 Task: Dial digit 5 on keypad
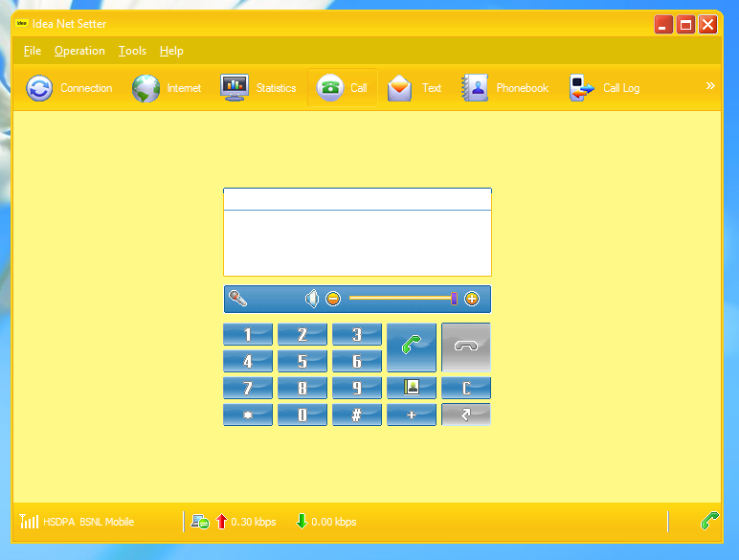[302, 361]
